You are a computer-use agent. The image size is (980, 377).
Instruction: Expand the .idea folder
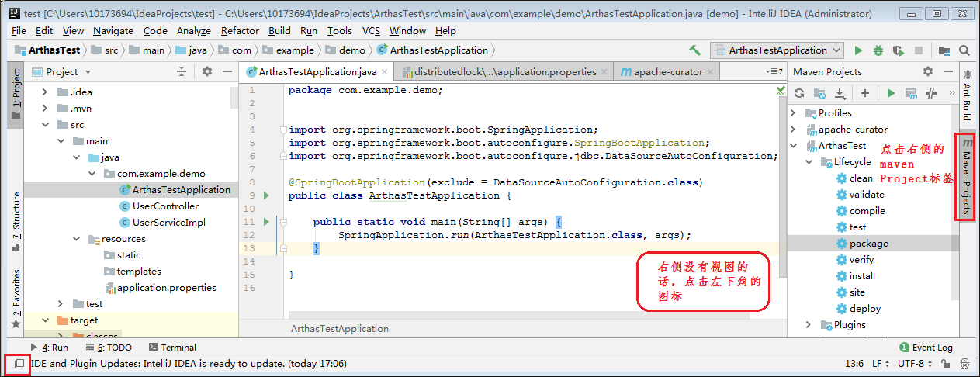[x=45, y=92]
